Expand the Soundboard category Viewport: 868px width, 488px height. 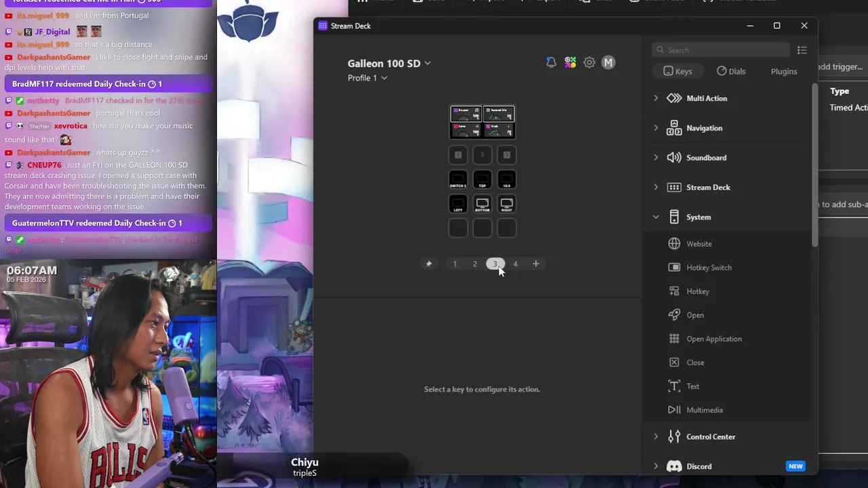point(656,158)
